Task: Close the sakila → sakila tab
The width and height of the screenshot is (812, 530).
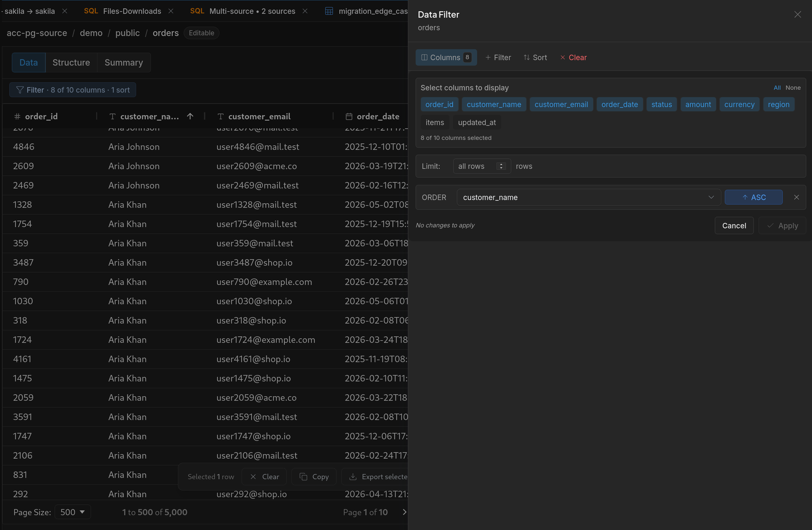Action: tap(65, 11)
